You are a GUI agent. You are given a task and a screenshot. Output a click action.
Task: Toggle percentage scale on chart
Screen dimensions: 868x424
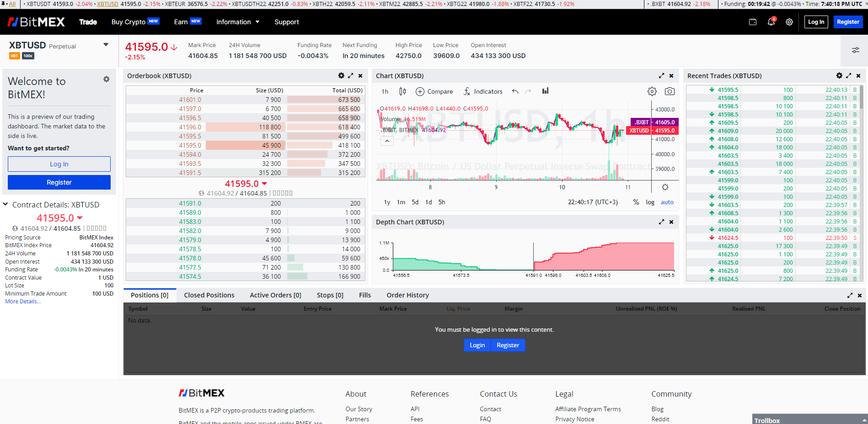tap(636, 202)
